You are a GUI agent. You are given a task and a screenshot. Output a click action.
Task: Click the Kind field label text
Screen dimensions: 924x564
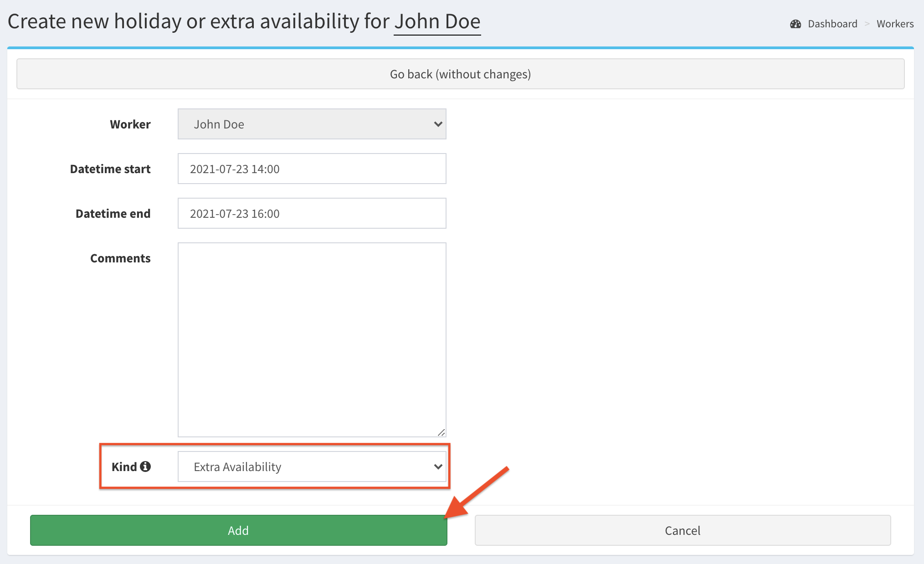pyautogui.click(x=124, y=467)
